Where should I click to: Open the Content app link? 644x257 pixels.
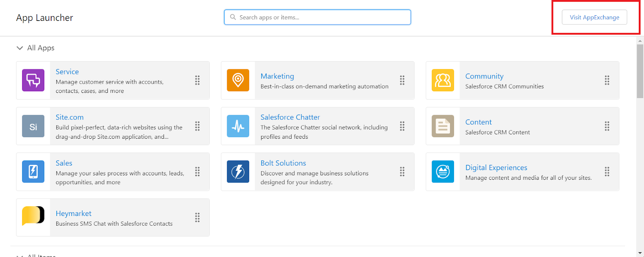(479, 122)
